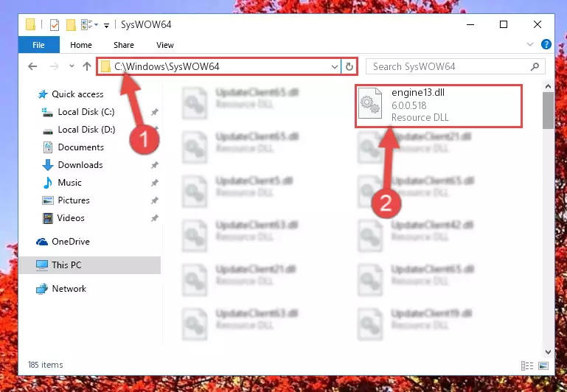The width and height of the screenshot is (567, 392).
Task: Click the New folder quick access icon
Action: tap(71, 24)
